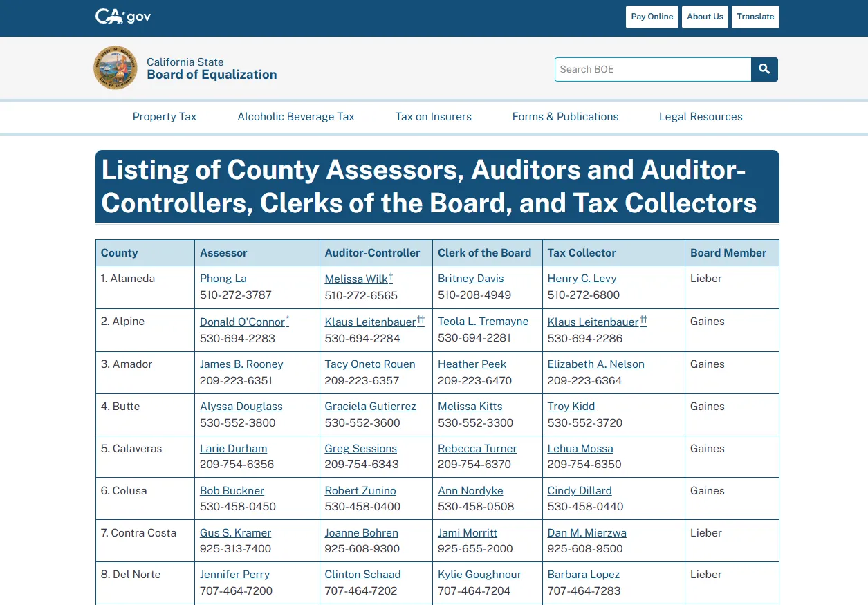The height and width of the screenshot is (605, 868).
Task: Open the Property Tax menu
Action: click(165, 117)
